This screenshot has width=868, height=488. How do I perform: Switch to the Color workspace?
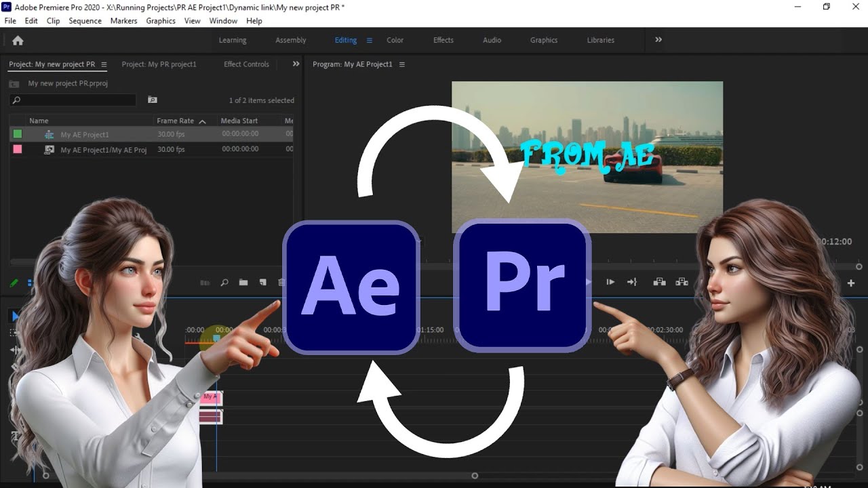tap(395, 40)
